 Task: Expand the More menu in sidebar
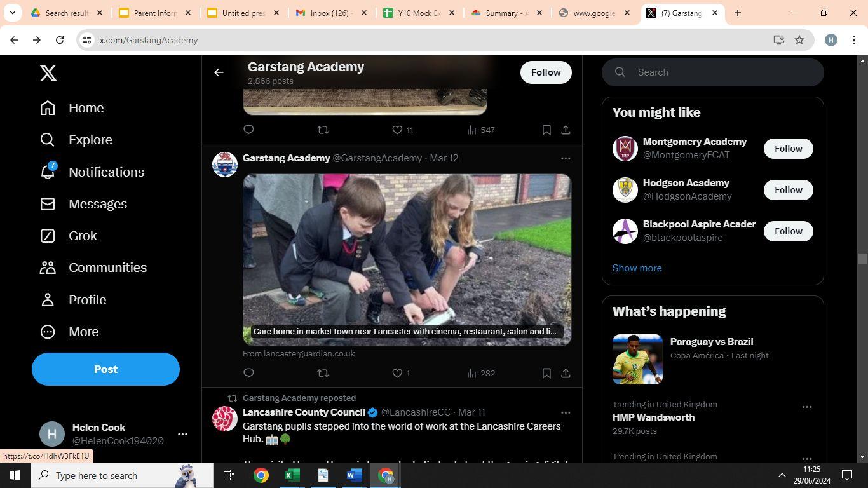pyautogui.click(x=69, y=332)
